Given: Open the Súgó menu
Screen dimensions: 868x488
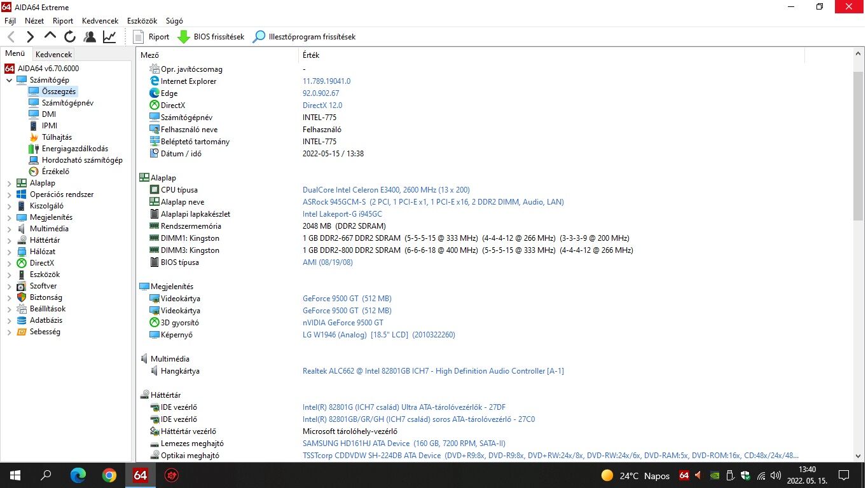Looking at the screenshot, I should tap(174, 21).
